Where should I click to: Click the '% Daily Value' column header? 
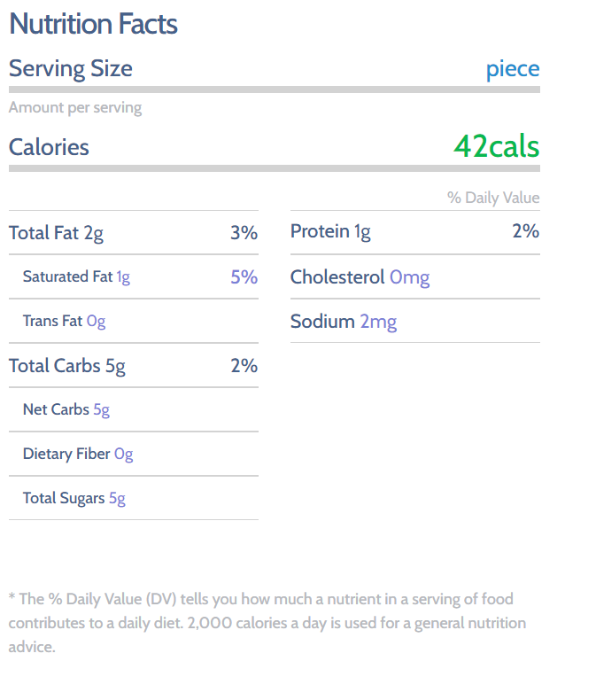492,198
